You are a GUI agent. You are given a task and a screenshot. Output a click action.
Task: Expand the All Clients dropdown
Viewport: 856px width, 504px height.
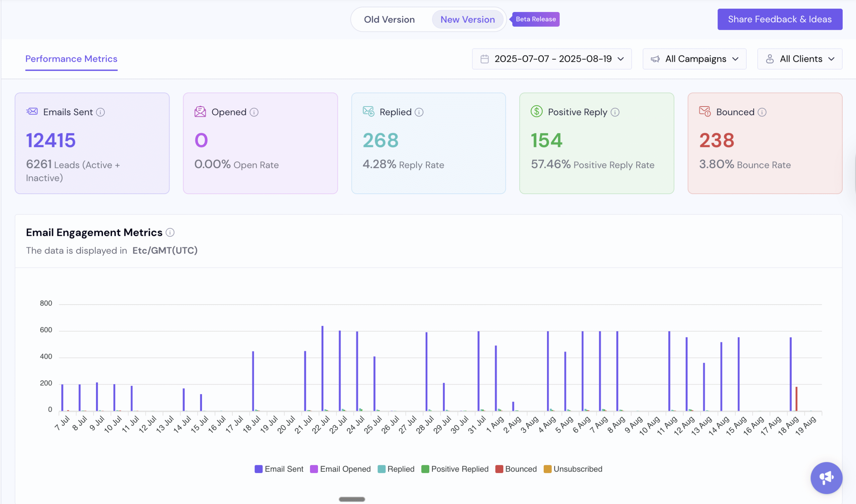(799, 59)
